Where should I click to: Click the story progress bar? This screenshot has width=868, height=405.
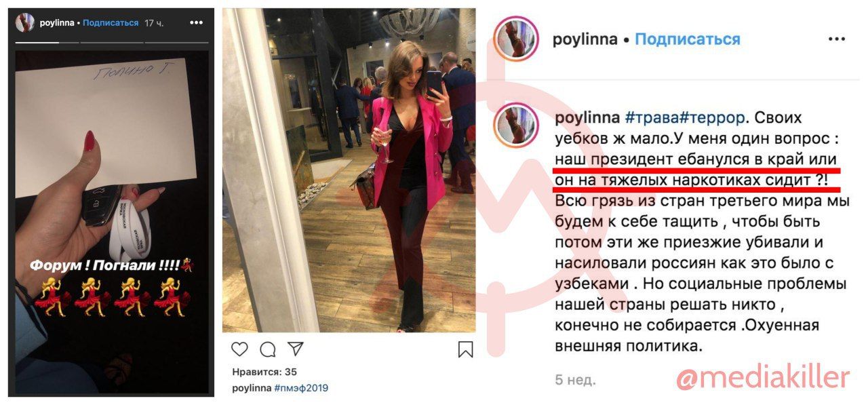pyautogui.click(x=112, y=42)
